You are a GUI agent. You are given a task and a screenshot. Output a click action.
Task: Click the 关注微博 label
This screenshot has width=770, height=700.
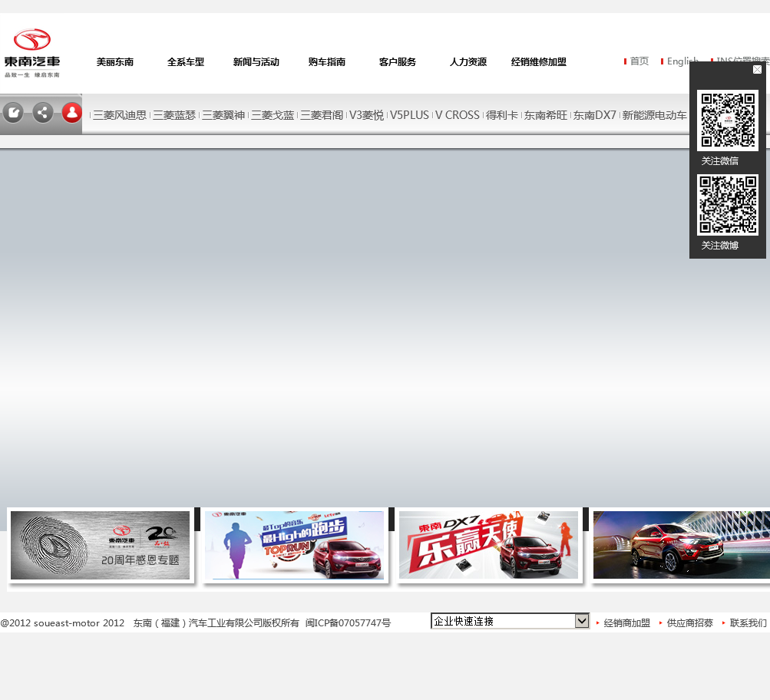(719, 246)
